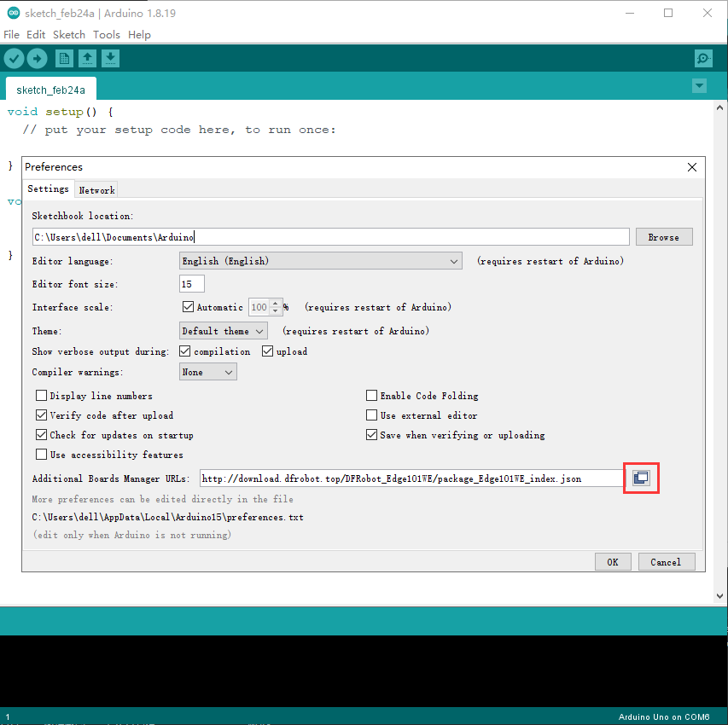The image size is (728, 725).
Task: Open the Editor language dropdown
Action: (x=320, y=261)
